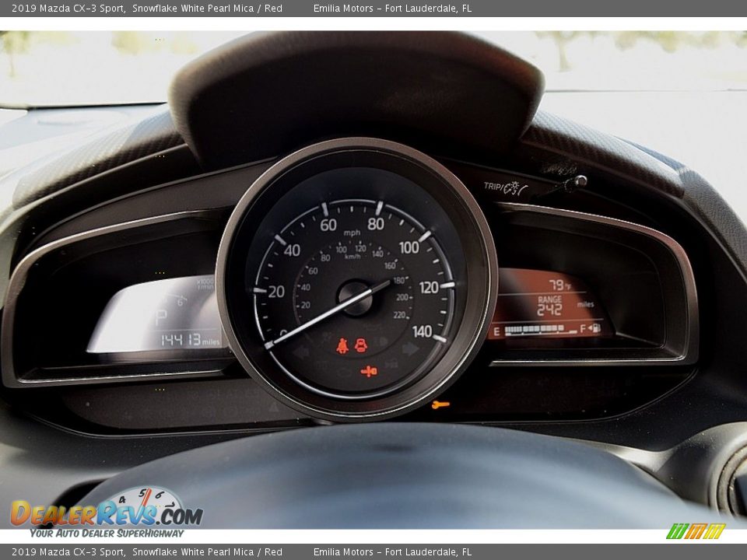Click the 80 mph speedometer mark
747x560 pixels.
(x=376, y=224)
